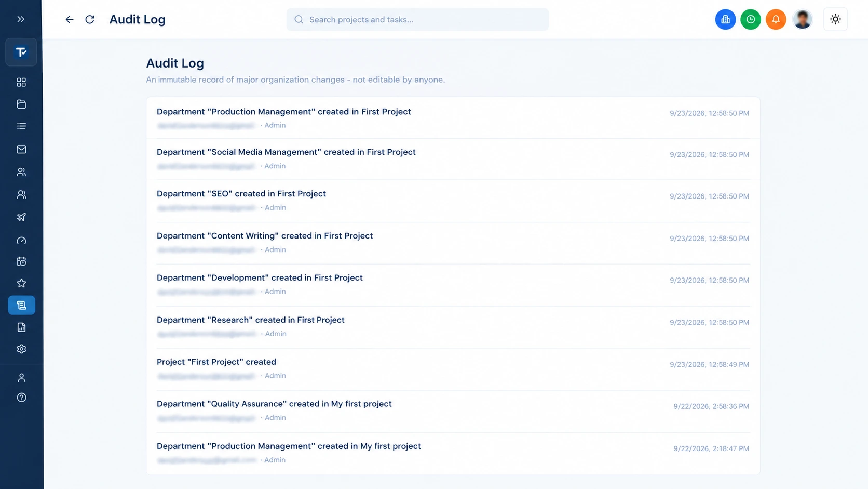Click the green clock timer button
Image resolution: width=868 pixels, height=489 pixels.
(750, 19)
